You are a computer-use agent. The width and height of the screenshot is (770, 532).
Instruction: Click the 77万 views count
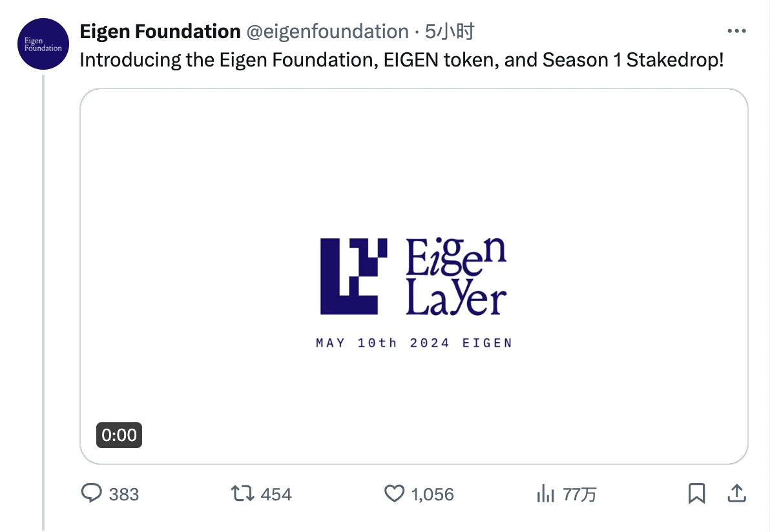pyautogui.click(x=579, y=494)
